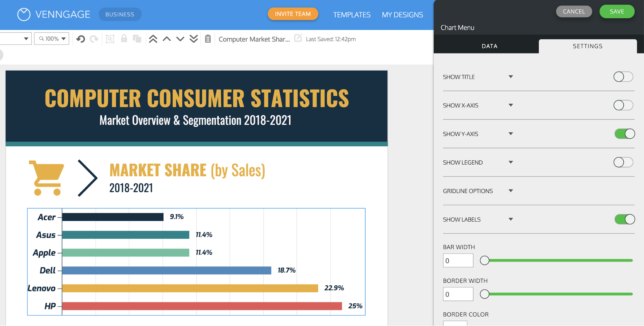Disable the Show Y-Axis switch

(x=625, y=134)
